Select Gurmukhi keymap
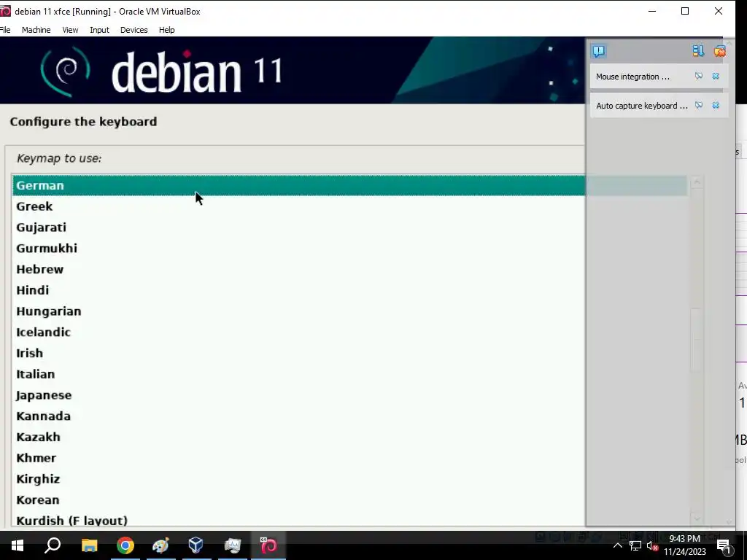 [349, 248]
